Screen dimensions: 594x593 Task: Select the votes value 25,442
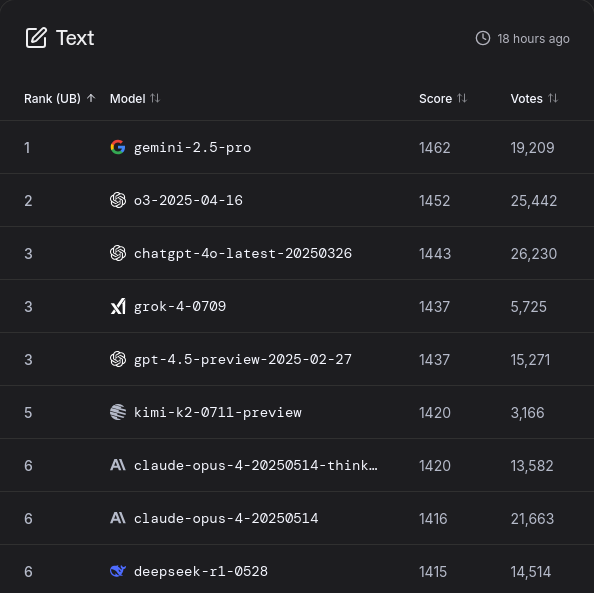[534, 201]
